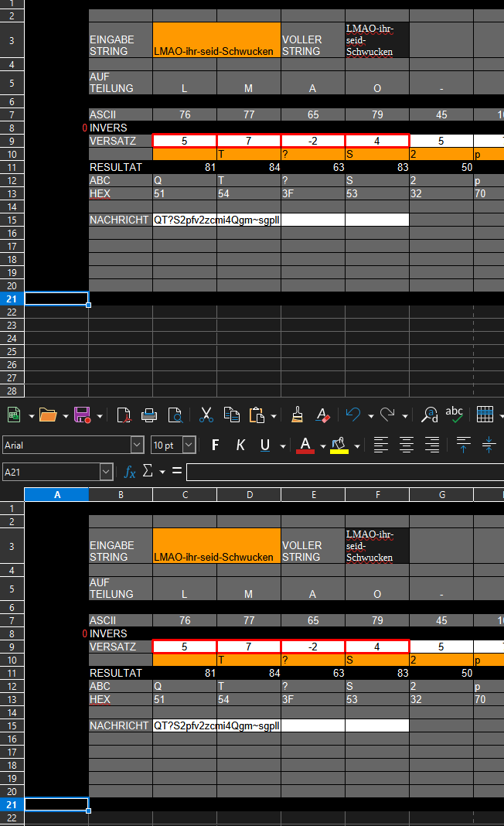
Task: Select column D header
Action: [x=249, y=495]
